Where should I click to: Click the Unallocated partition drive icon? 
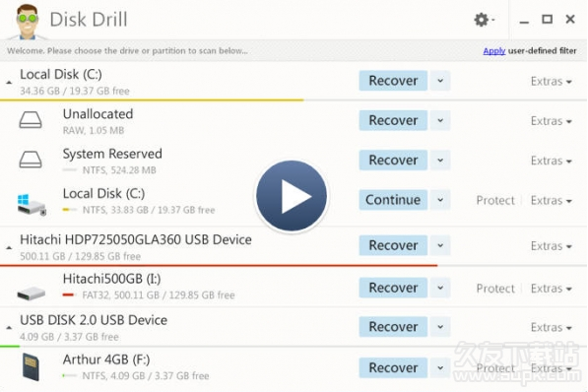(x=31, y=120)
